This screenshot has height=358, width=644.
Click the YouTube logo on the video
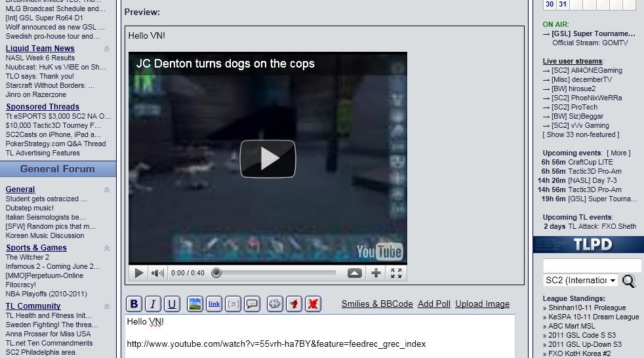coord(379,251)
